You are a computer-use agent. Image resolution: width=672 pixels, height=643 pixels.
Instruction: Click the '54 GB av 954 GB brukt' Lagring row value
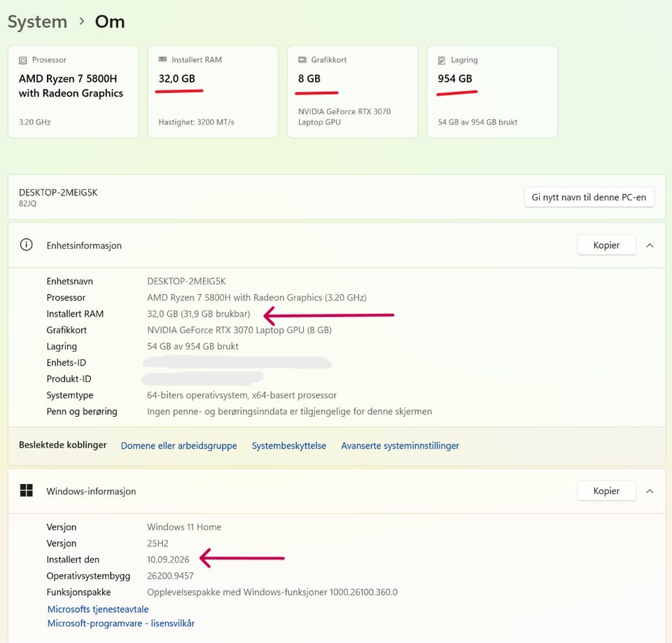[x=192, y=347]
